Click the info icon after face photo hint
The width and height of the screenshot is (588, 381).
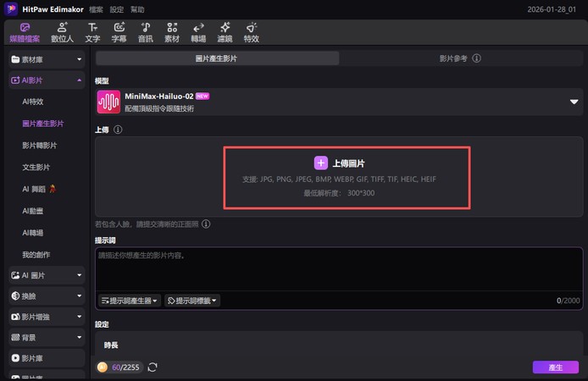coord(206,224)
